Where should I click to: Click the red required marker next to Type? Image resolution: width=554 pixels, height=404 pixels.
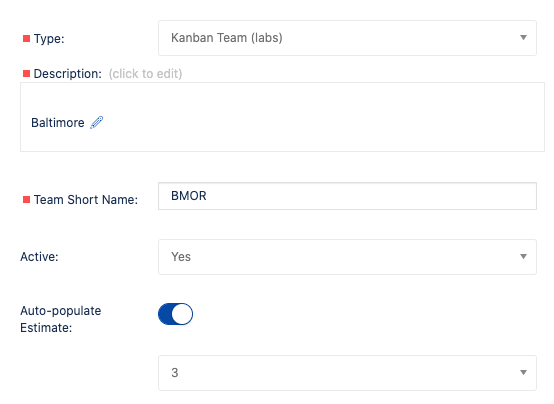[x=26, y=39]
